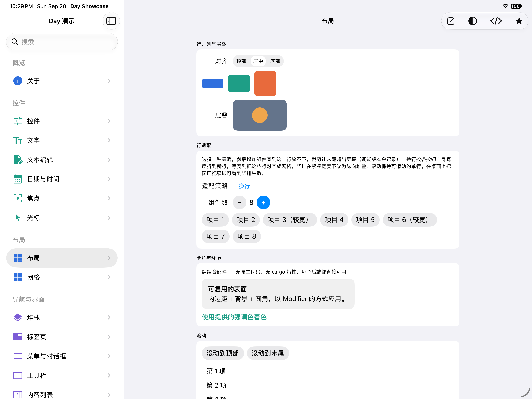Click the 项目 2 pill button
The image size is (532, 399).
[x=246, y=220]
